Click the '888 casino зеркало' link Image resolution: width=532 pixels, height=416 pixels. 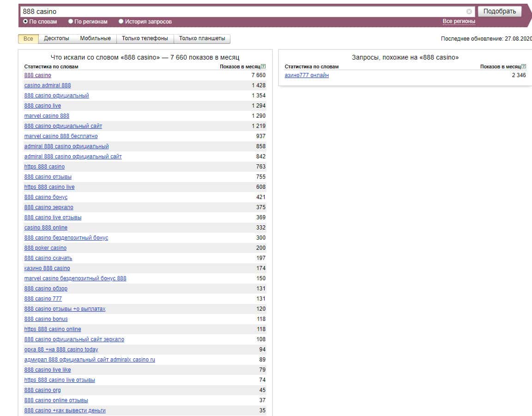[x=48, y=207]
